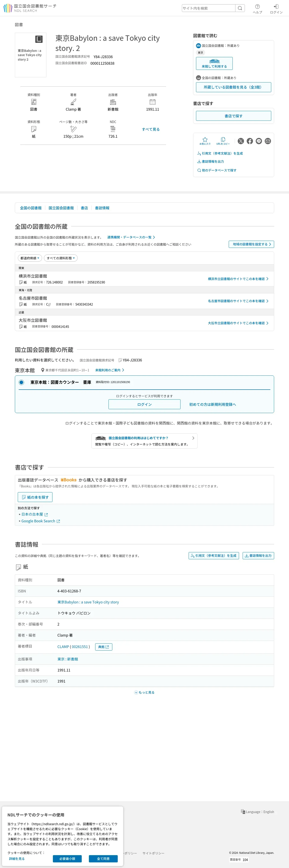Click the NDL Search logo
The image size is (289, 868).
[x=30, y=8]
